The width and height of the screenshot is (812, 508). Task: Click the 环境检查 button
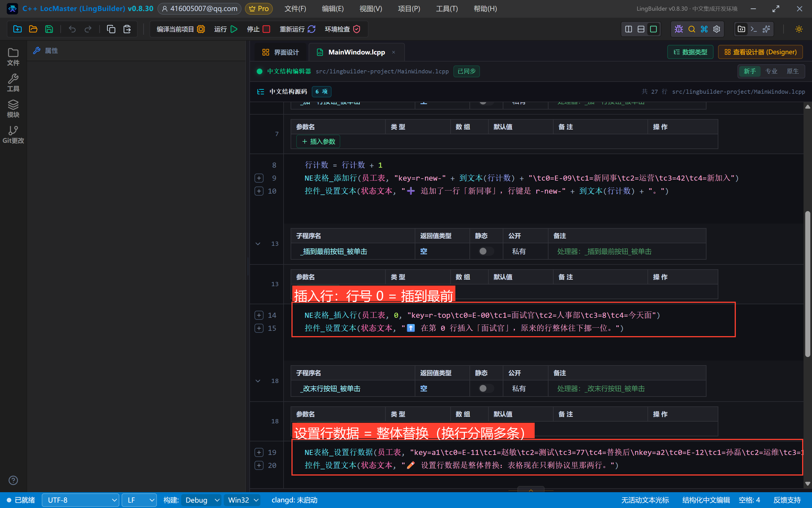tap(342, 29)
